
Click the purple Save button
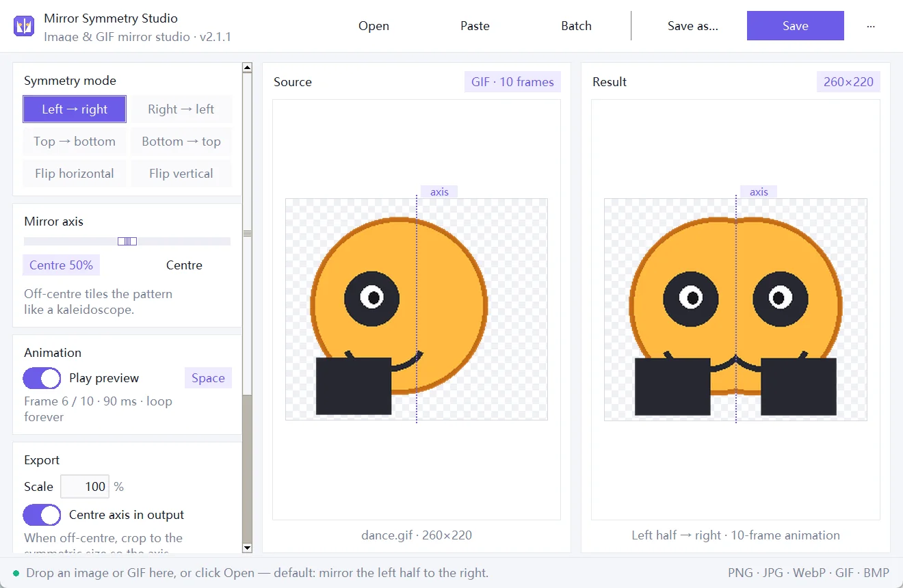pyautogui.click(x=796, y=26)
